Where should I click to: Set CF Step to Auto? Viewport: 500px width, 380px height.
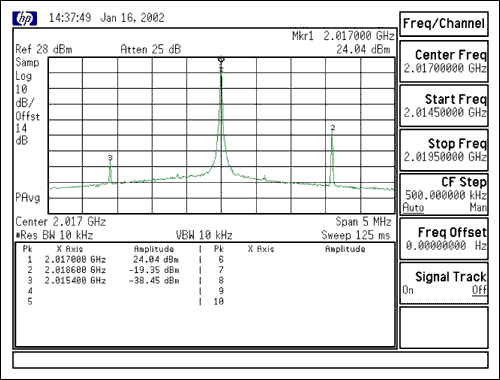tap(413, 208)
